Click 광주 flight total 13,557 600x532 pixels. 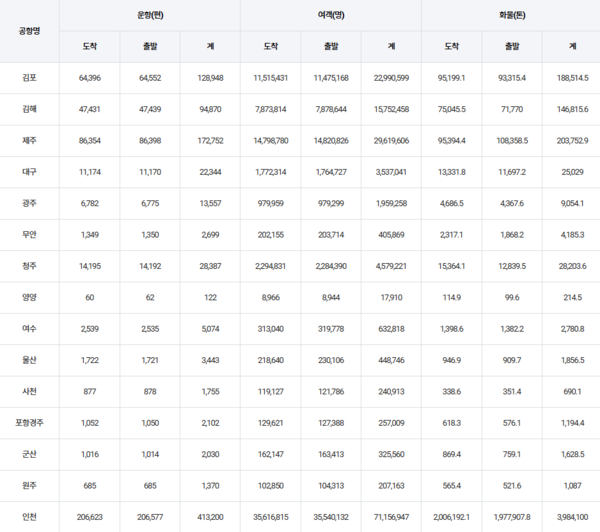(x=210, y=204)
